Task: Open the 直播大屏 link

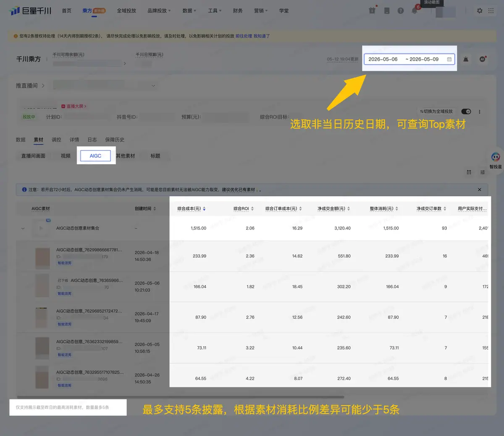Action: coord(74,106)
